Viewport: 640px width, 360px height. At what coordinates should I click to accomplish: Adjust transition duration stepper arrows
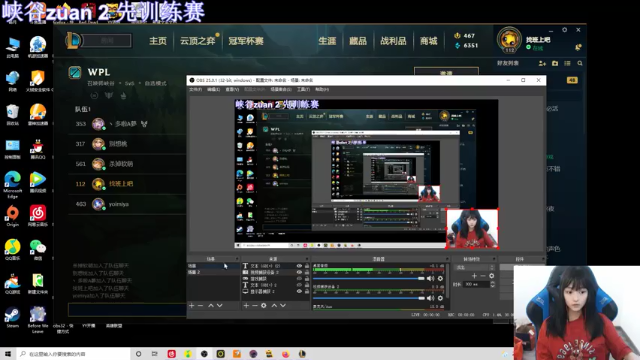click(x=492, y=284)
